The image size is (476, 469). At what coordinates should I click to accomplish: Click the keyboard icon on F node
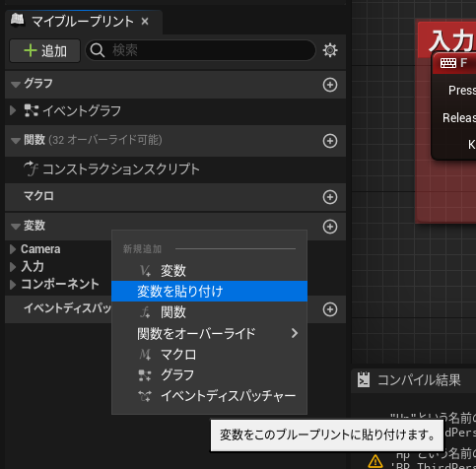click(x=448, y=63)
